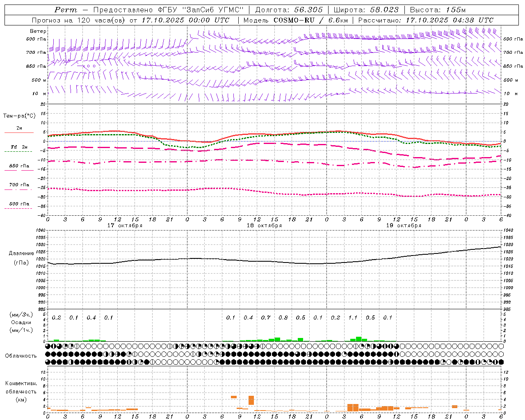The width and height of the screenshot is (525, 420).
Task: Click the solid red line sample under "2м"
Action: pos(19,132)
